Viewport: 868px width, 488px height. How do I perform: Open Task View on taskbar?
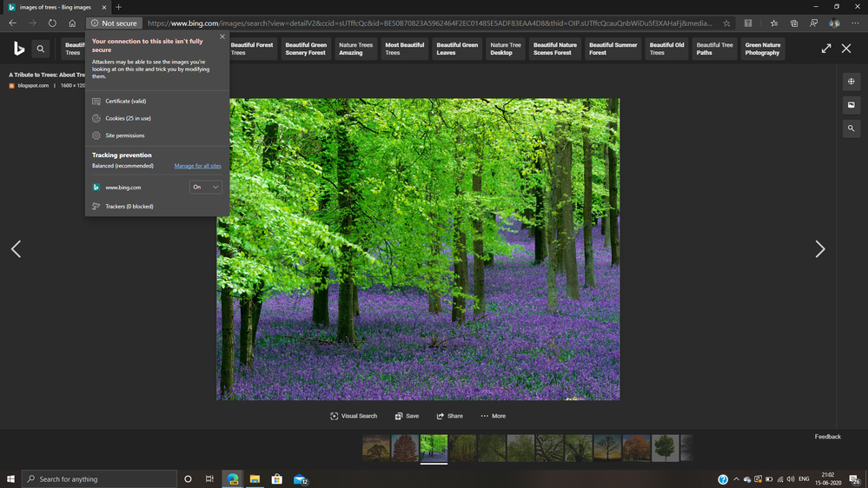[209, 478]
